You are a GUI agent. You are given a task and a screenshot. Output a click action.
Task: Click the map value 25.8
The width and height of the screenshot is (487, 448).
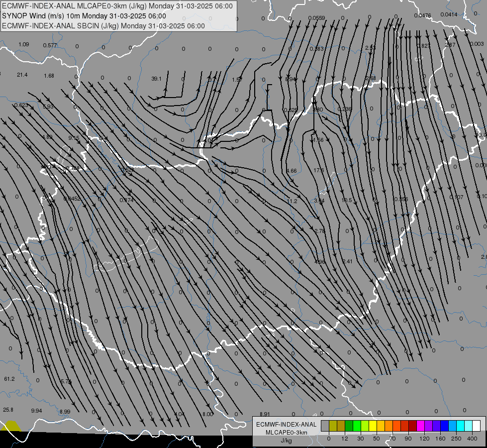tap(8, 410)
